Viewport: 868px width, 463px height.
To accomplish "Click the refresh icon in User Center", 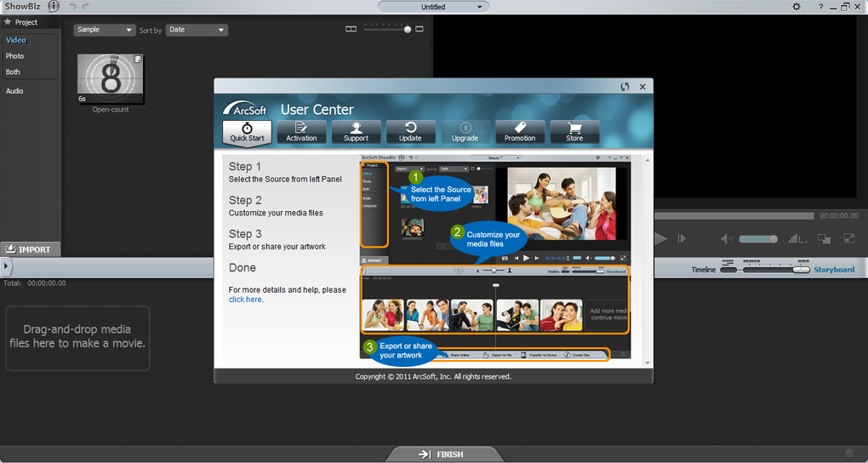I will click(625, 87).
